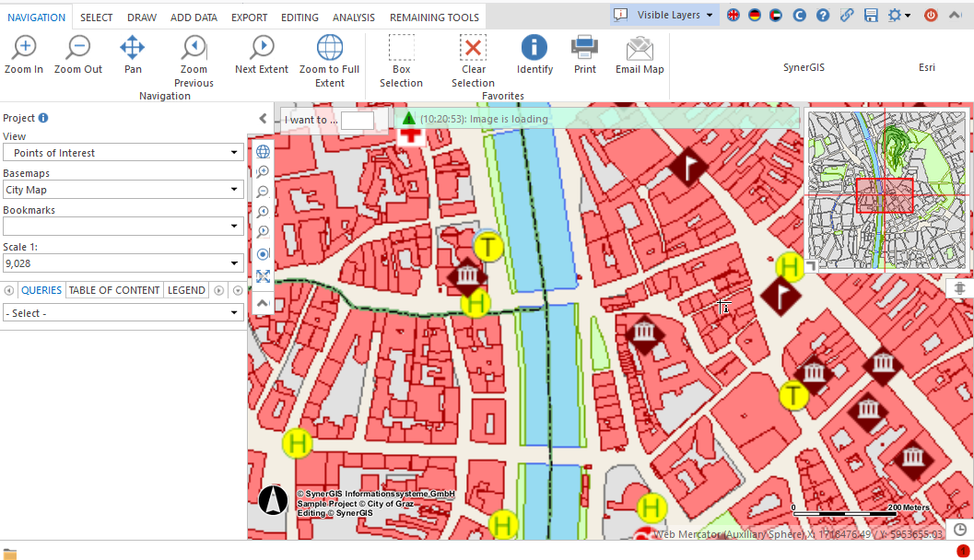Switch to the TABLE OF CONTENT tab

[x=113, y=290]
